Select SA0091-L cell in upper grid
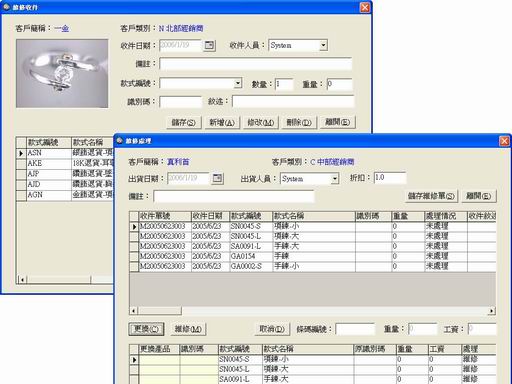The height and width of the screenshot is (384, 512). [x=251, y=246]
